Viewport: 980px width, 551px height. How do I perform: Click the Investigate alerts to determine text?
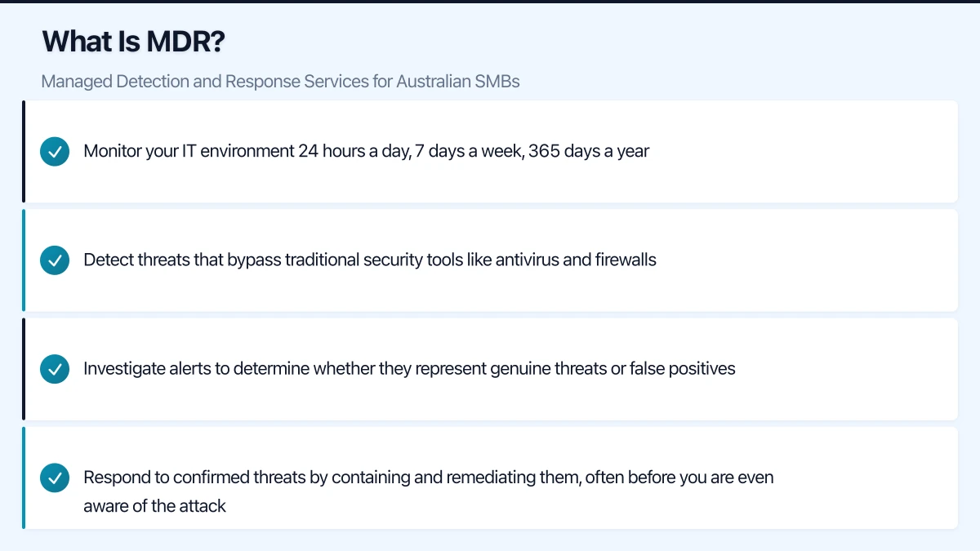408,369
